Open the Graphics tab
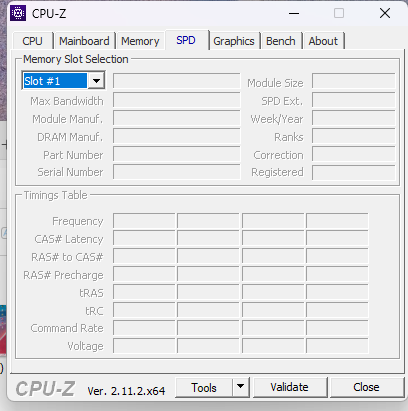Image resolution: width=408 pixels, height=411 pixels. point(234,41)
